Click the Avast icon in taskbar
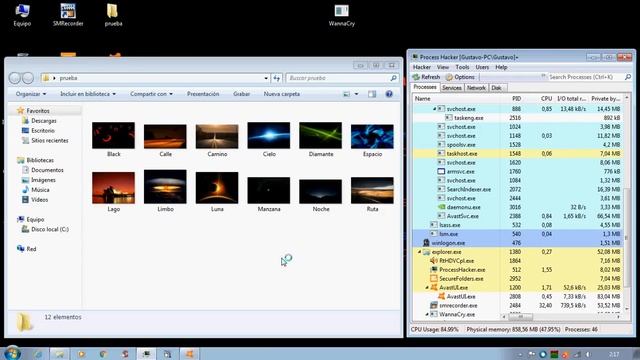The height and width of the screenshot is (360, 640). [189, 354]
